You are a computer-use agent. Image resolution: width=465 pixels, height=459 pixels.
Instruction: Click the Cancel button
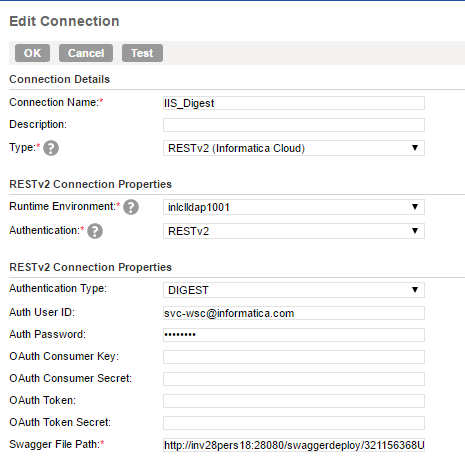pyautogui.click(x=86, y=53)
